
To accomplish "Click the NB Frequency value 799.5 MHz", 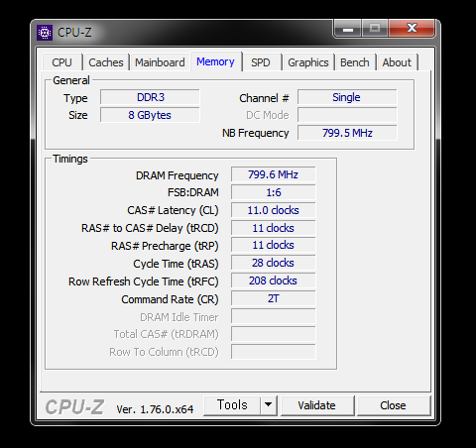I will [x=347, y=133].
